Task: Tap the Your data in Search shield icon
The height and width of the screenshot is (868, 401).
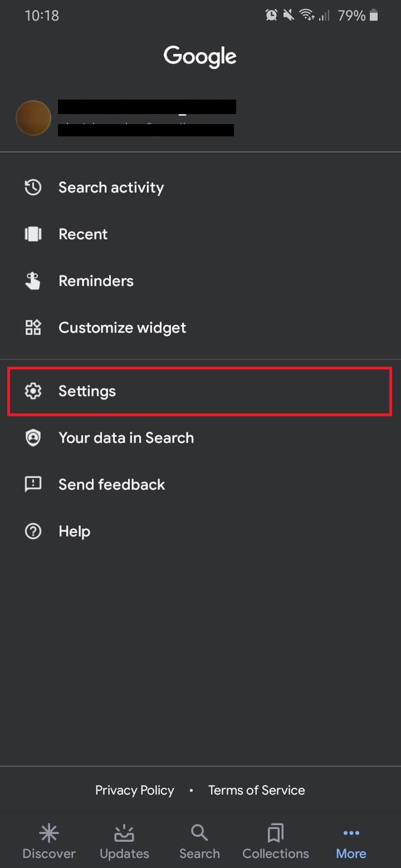Action: pyautogui.click(x=33, y=438)
